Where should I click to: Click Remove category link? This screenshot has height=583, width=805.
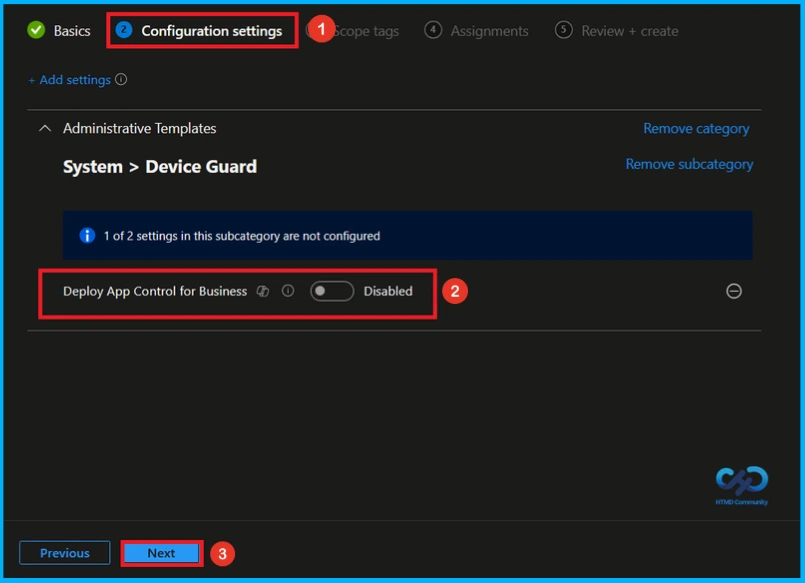click(x=696, y=128)
